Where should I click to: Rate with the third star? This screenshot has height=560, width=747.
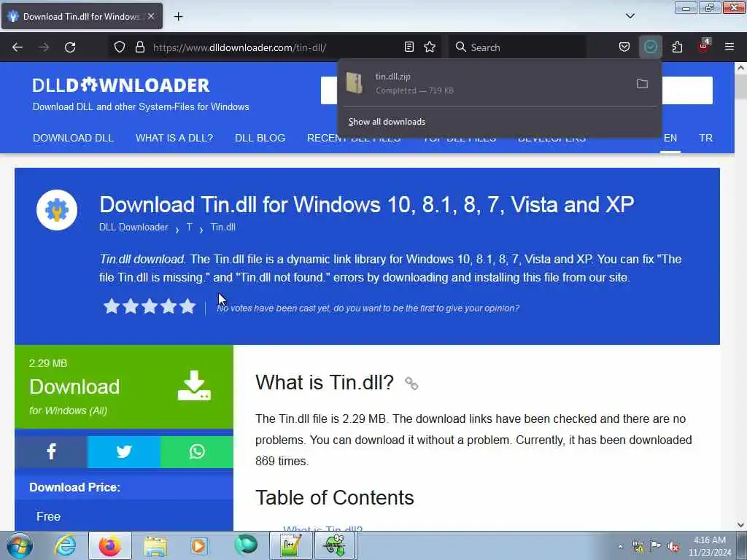point(150,306)
